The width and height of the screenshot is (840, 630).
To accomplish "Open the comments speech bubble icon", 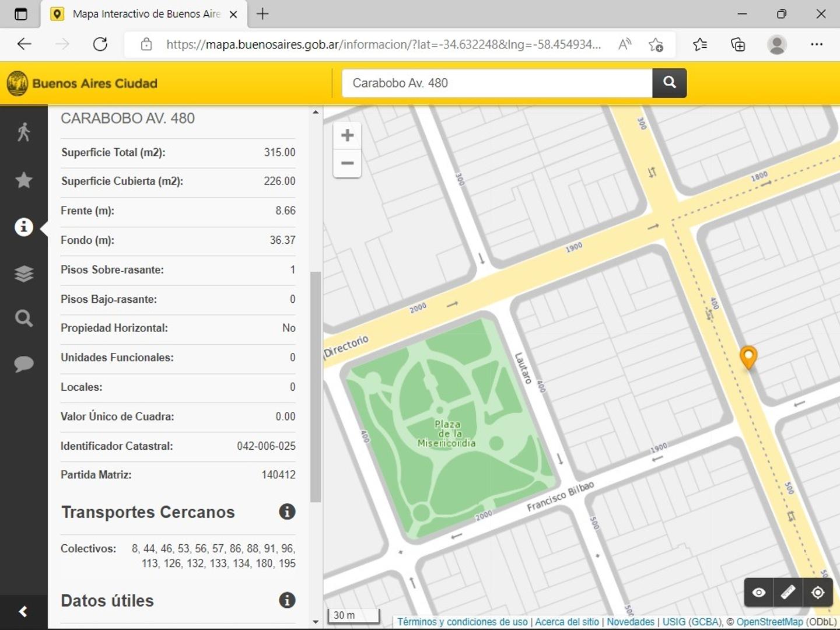I will (23, 364).
